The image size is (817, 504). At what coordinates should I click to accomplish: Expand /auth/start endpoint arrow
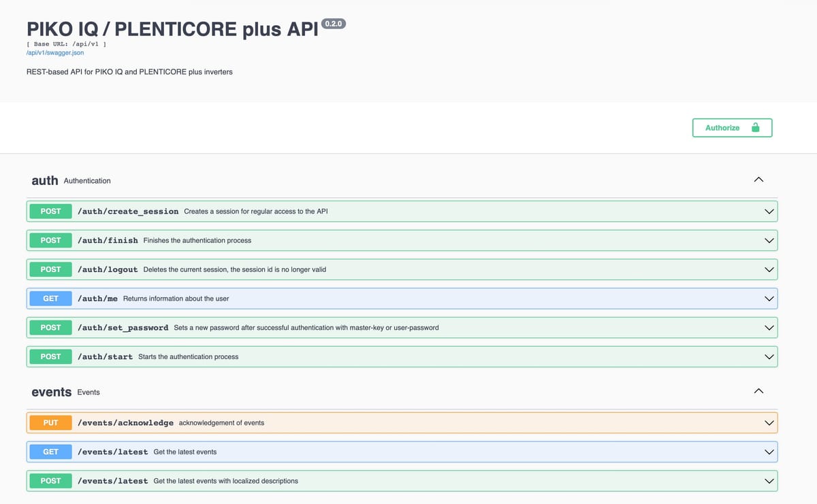(x=769, y=356)
